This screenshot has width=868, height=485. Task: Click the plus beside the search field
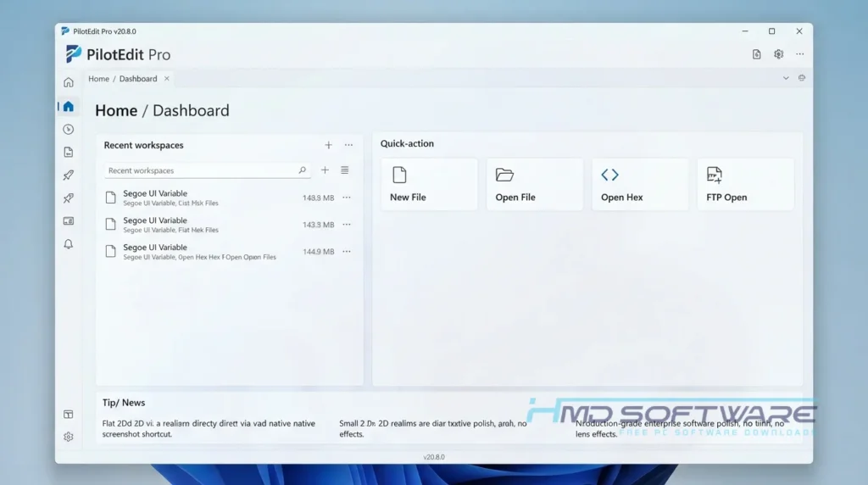tap(325, 170)
